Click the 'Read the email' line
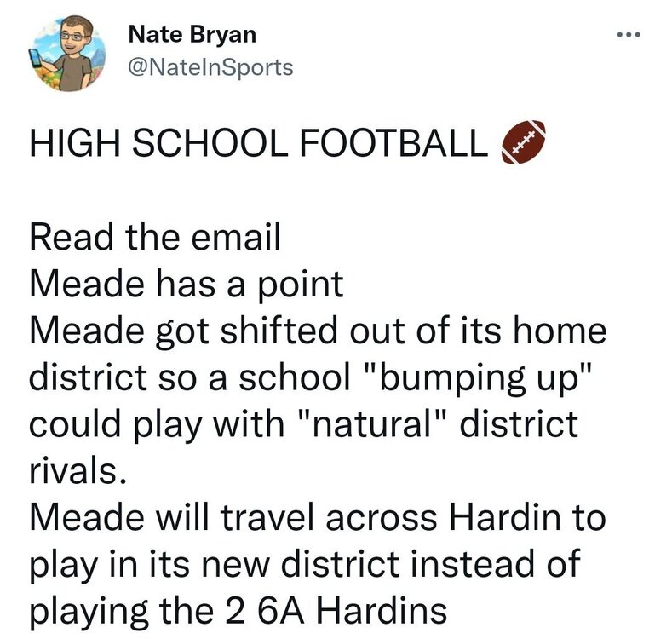 (155, 236)
